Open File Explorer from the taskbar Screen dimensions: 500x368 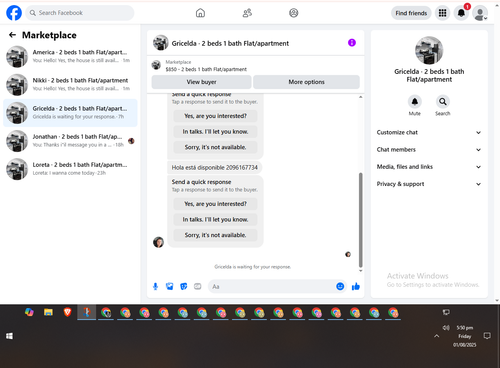(48, 312)
